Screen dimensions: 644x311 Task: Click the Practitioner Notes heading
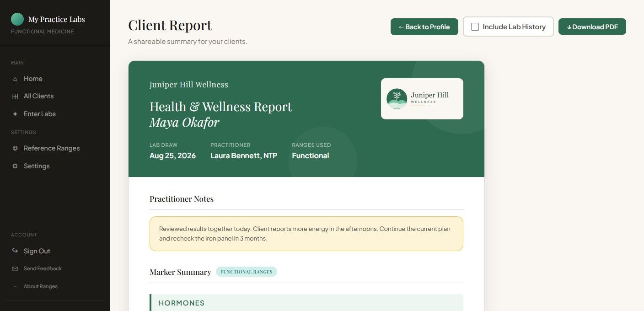pos(182,199)
